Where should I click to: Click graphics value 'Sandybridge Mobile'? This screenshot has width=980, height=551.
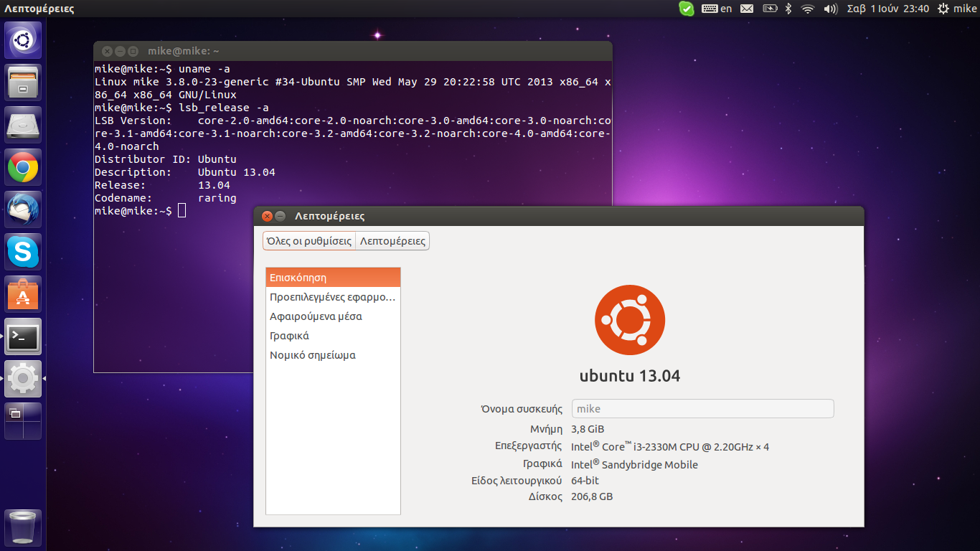[650, 465]
